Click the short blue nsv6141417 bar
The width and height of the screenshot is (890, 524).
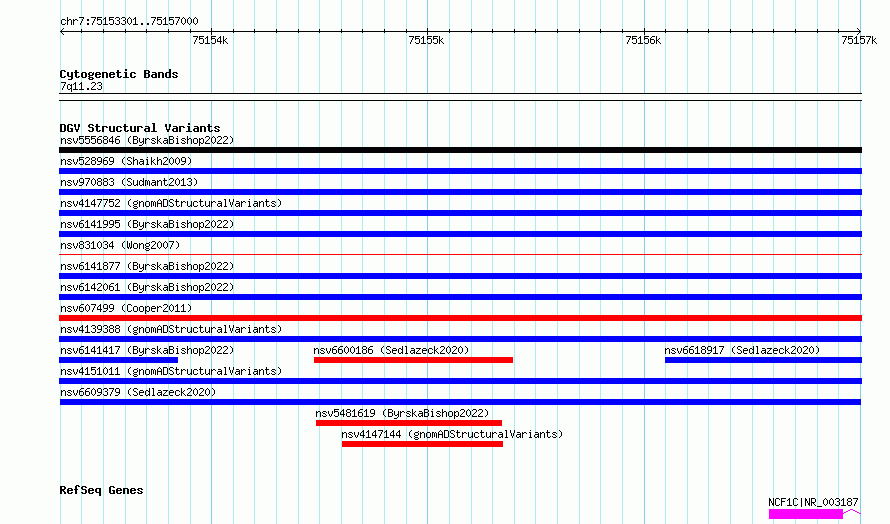[119, 360]
